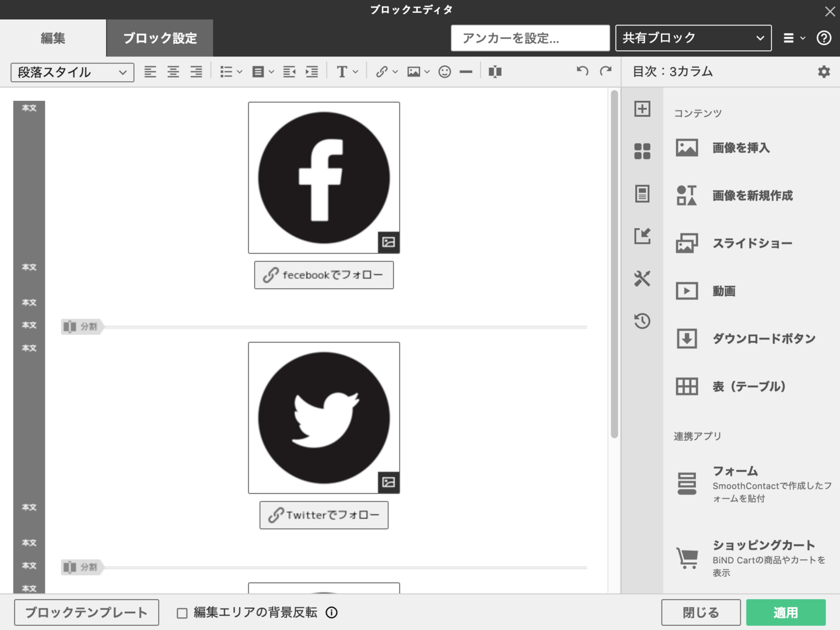Image resolution: width=840 pixels, height=630 pixels.
Task: Open hamburger menu dropdown
Action: [x=794, y=38]
